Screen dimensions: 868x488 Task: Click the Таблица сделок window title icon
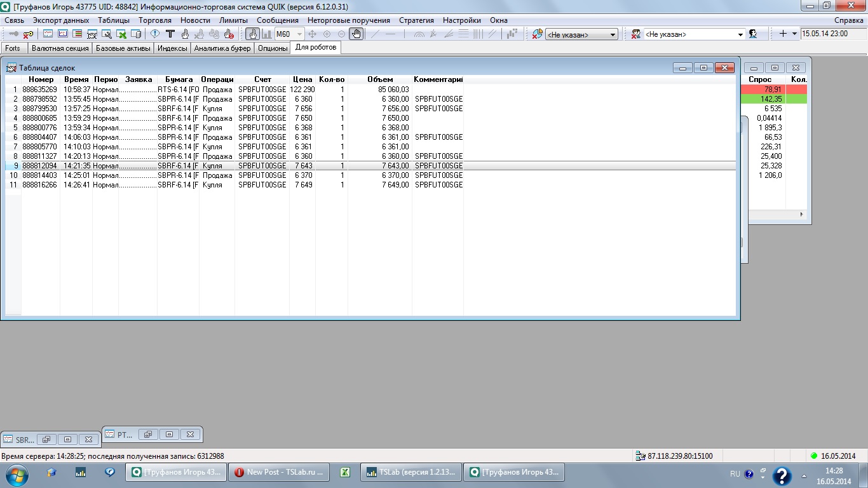pos(11,67)
